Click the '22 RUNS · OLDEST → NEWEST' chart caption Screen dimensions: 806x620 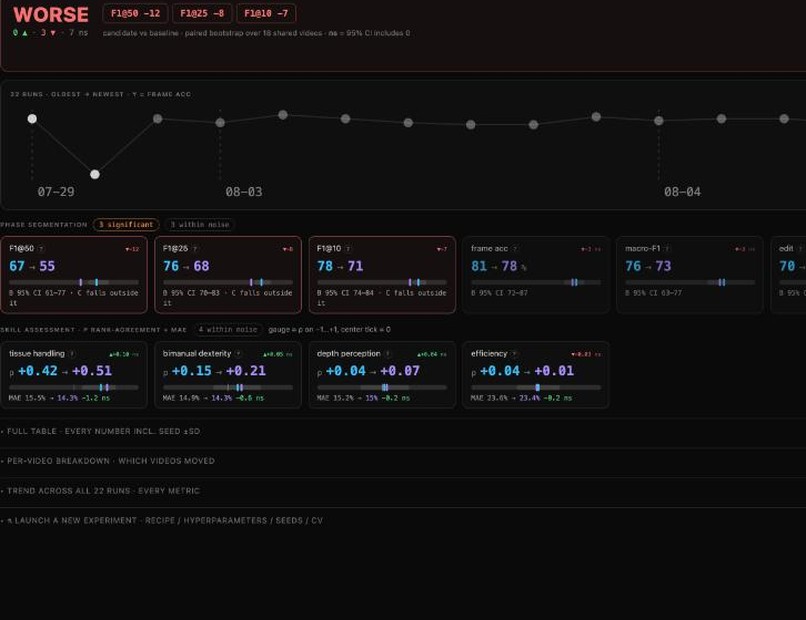100,94
